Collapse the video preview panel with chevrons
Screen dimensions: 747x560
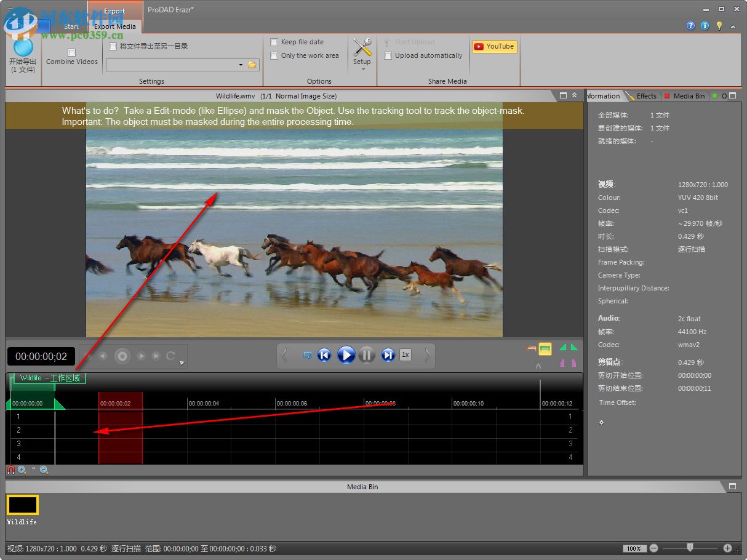pyautogui.click(x=575, y=96)
